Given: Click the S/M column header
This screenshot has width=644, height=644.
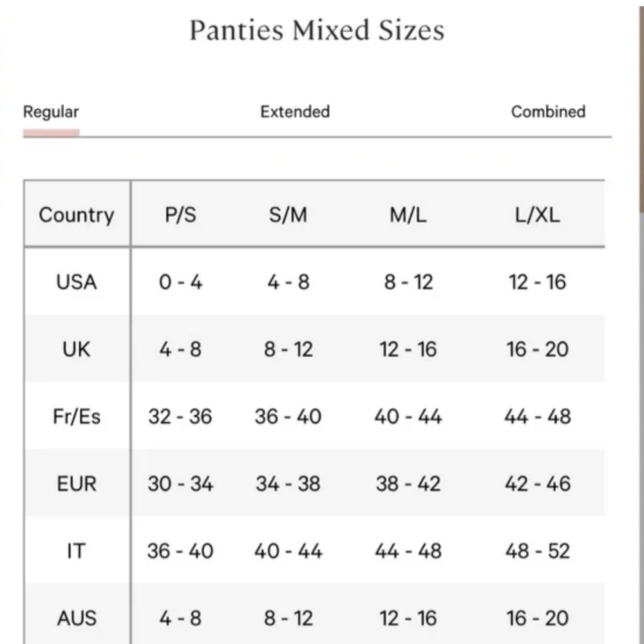Looking at the screenshot, I should (x=288, y=214).
